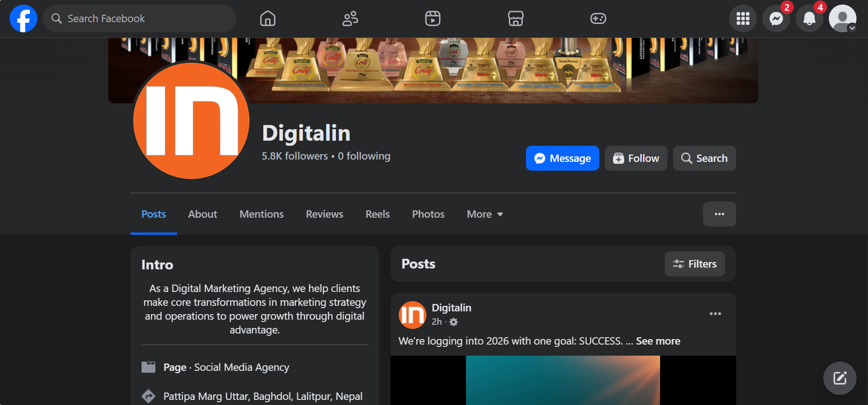Open the Notifications bell
This screenshot has height=405, width=868.
coord(809,18)
